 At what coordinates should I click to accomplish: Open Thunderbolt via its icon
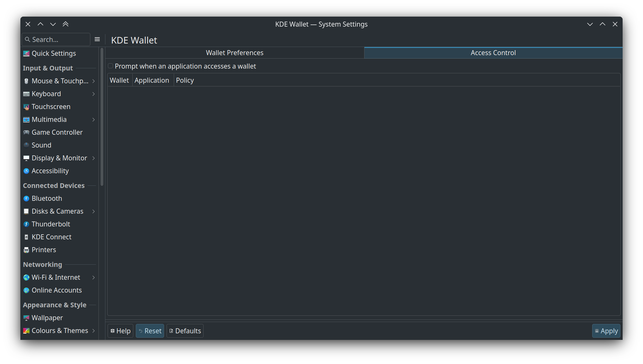[x=26, y=224]
